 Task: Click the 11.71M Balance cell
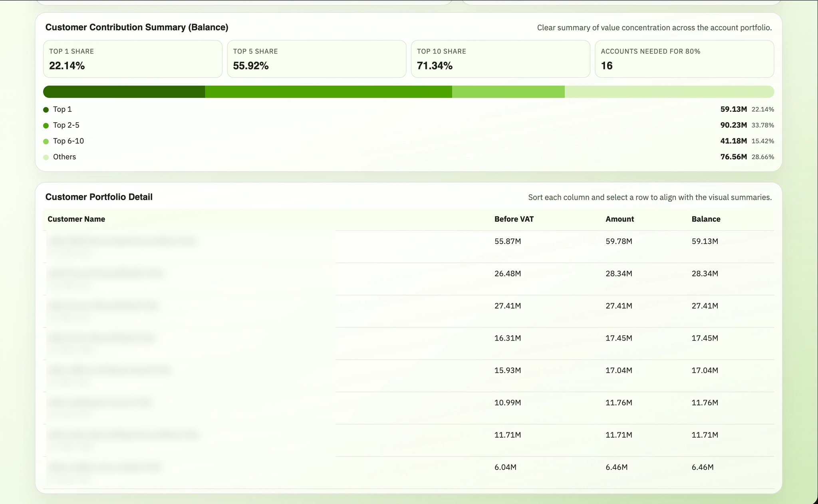pos(705,435)
